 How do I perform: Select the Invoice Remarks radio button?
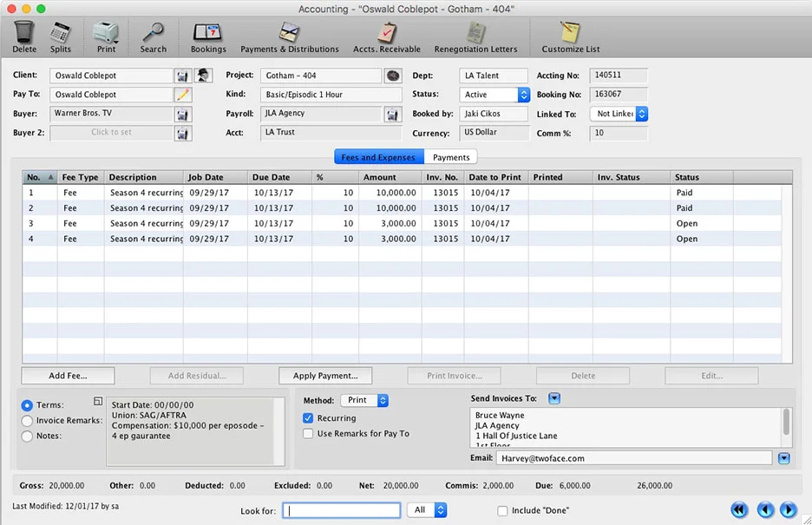[27, 421]
